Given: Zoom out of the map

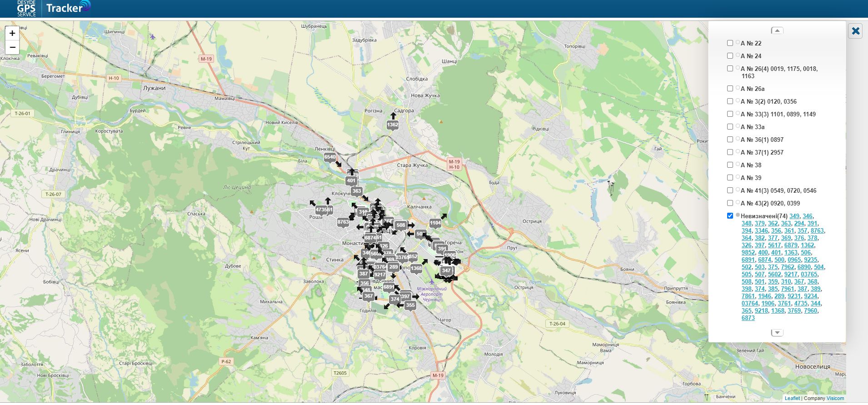Looking at the screenshot, I should (x=12, y=47).
